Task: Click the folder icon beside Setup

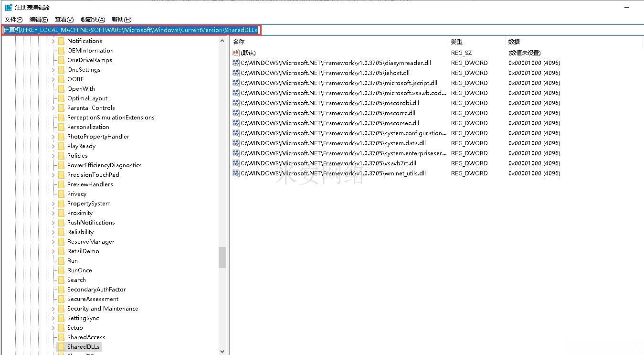Action: [x=61, y=328]
